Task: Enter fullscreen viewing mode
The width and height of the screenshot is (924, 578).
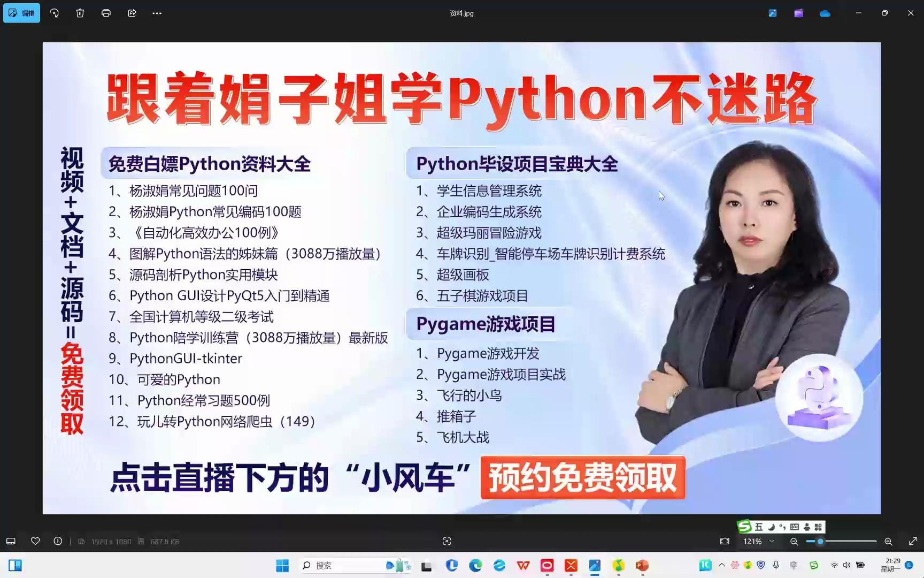Action: [x=912, y=541]
